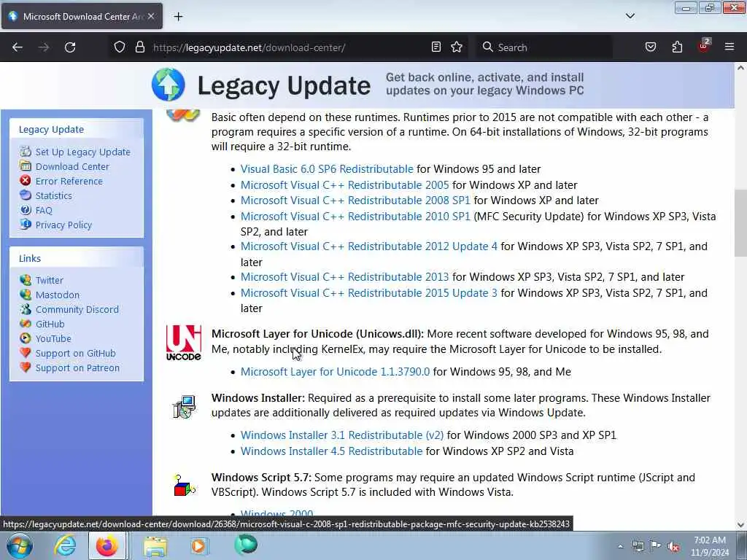This screenshot has height=560, width=747.
Task: Launch Internet Explorer from the taskbar
Action: [x=65, y=545]
